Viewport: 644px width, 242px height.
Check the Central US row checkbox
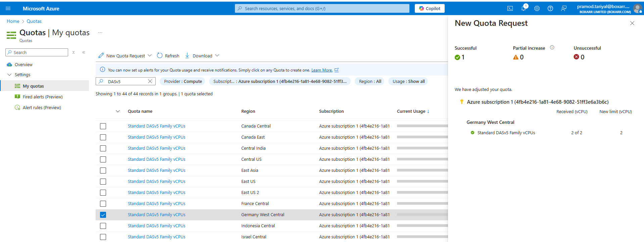(103, 159)
